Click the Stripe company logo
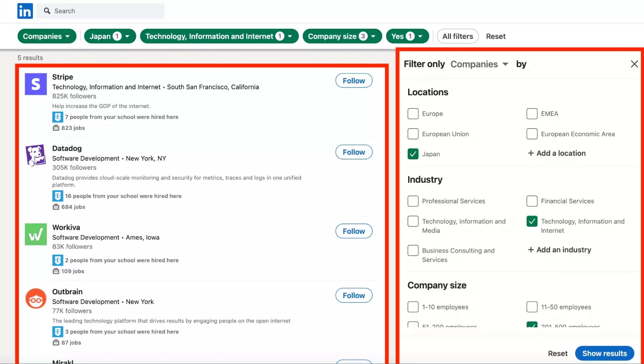The height and width of the screenshot is (364, 644). [36, 84]
